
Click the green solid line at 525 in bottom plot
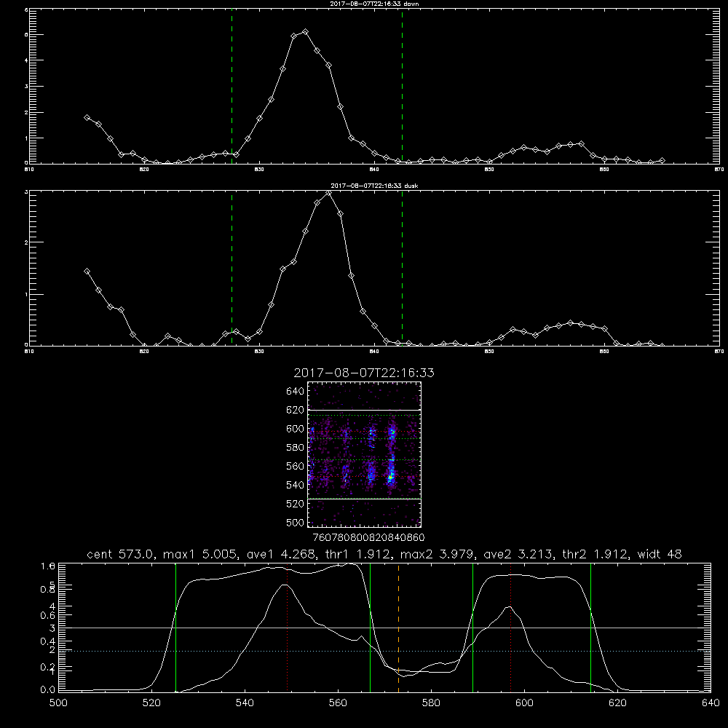point(175,628)
